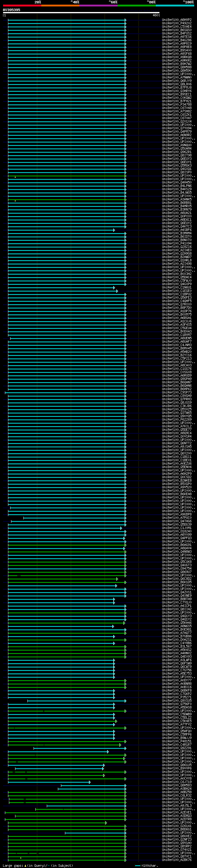Select hit label UniRef100_Q5KA46

tap(177, 623)
